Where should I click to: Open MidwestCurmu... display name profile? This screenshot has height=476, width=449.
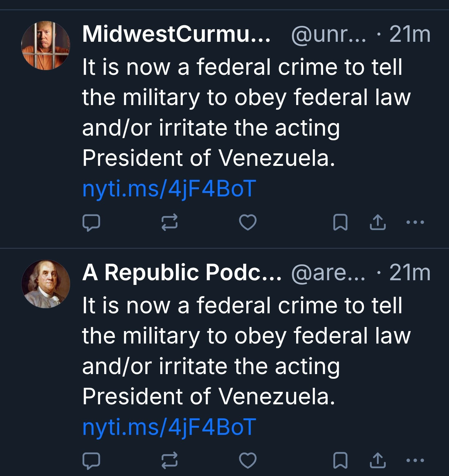click(176, 34)
